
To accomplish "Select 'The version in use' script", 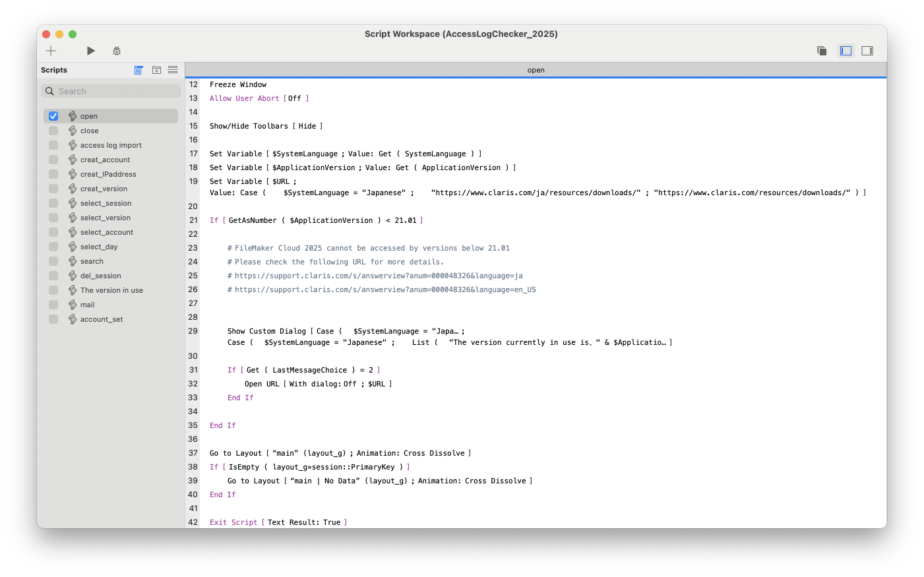I will [x=111, y=290].
